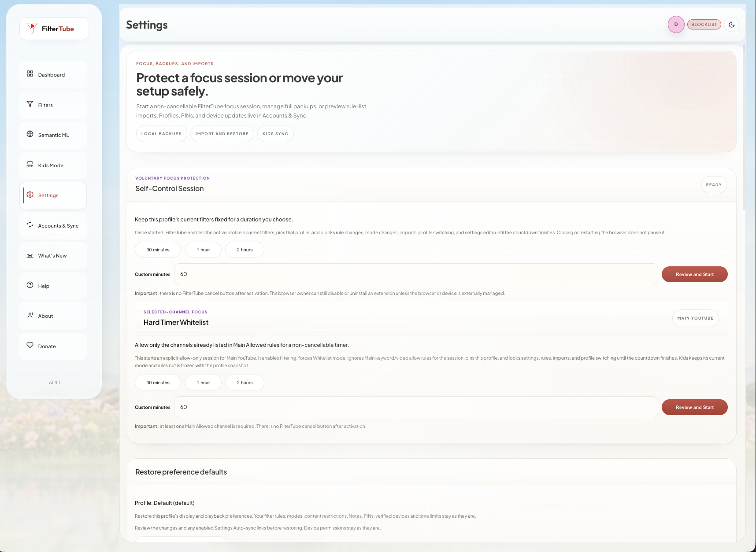Select the Settings sidebar item
756x552 pixels.
(53, 195)
